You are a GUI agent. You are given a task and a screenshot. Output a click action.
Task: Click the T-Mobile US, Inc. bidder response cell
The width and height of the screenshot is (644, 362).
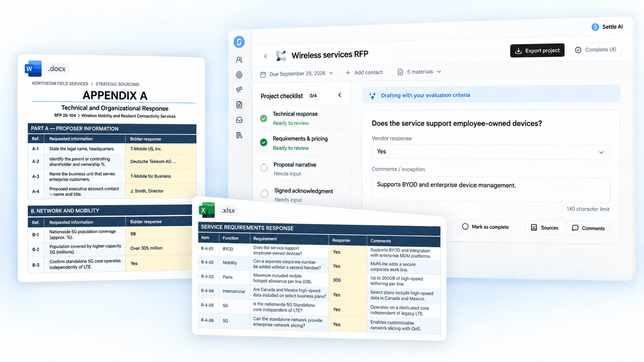point(161,149)
